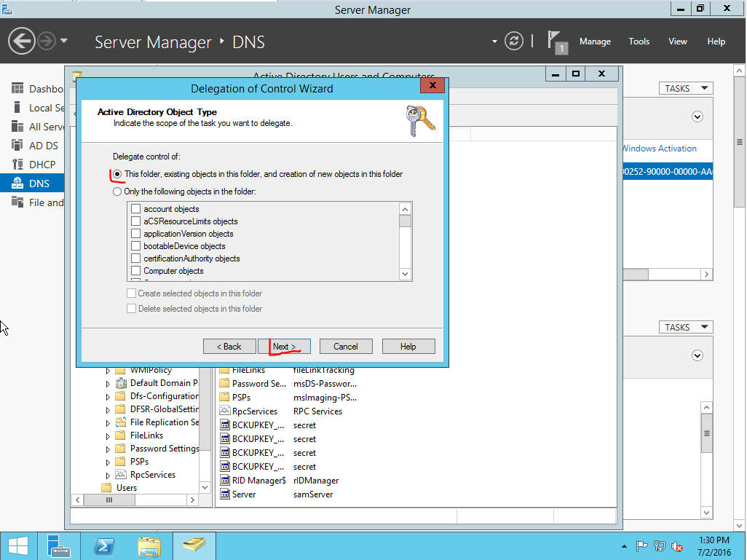Check the account objects checkbox

coord(135,209)
